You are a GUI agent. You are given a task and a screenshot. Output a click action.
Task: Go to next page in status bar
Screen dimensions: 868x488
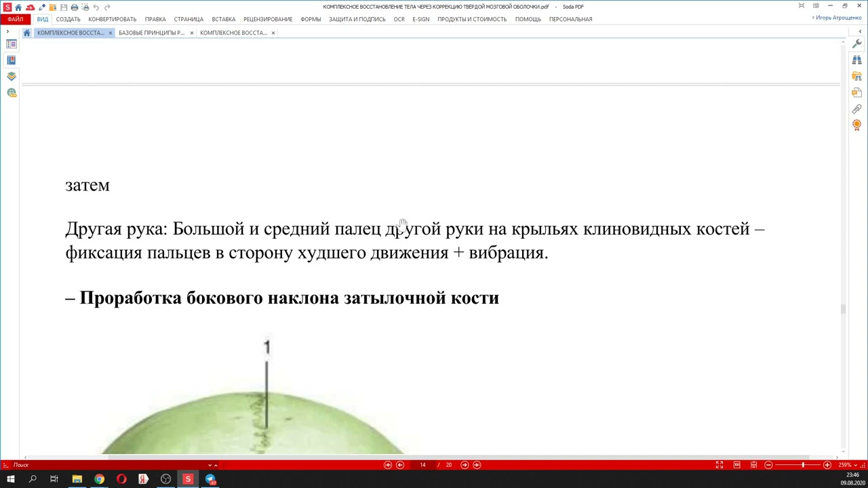pyautogui.click(x=465, y=465)
